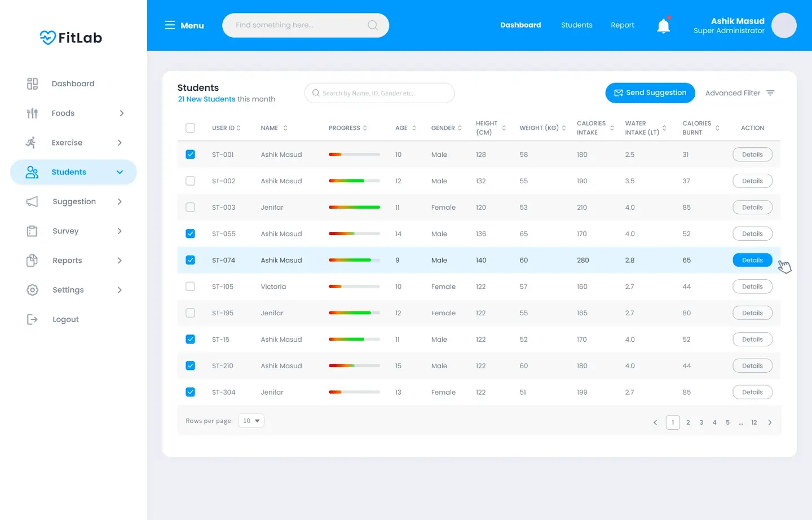Image resolution: width=812 pixels, height=520 pixels.
Task: Click the Logout exit icon
Action: (x=32, y=319)
